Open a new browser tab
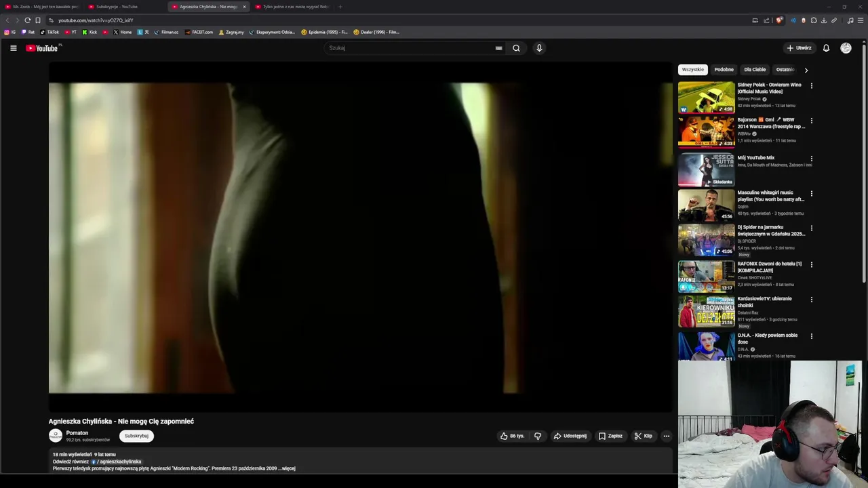Image resolution: width=868 pixels, height=488 pixels. 340,7
